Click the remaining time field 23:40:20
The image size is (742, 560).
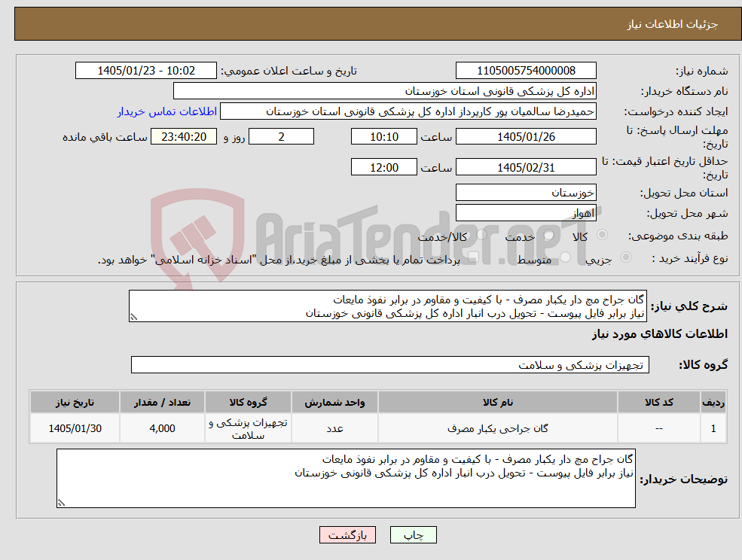tap(184, 137)
